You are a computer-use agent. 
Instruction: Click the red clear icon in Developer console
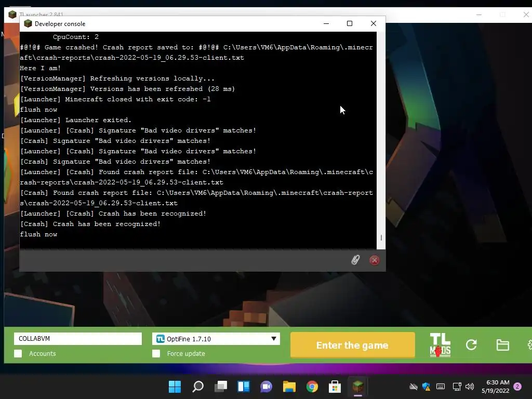coord(374,260)
